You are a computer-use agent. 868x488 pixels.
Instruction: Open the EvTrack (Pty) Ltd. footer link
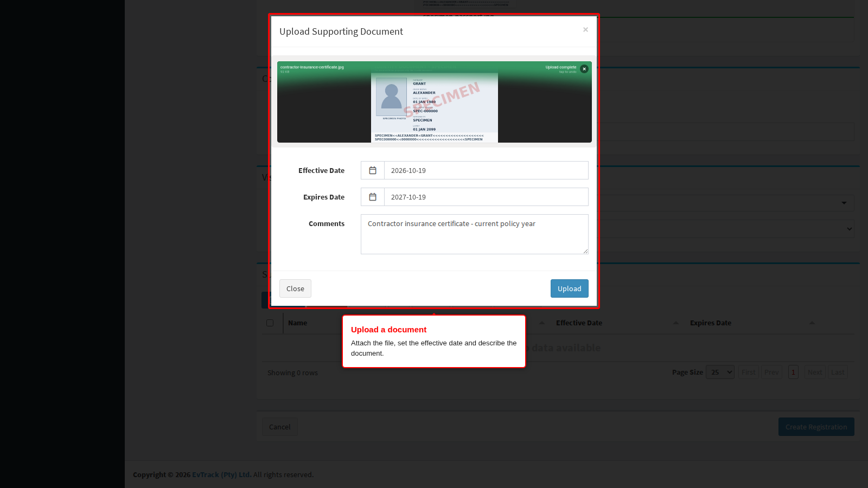coord(221,474)
